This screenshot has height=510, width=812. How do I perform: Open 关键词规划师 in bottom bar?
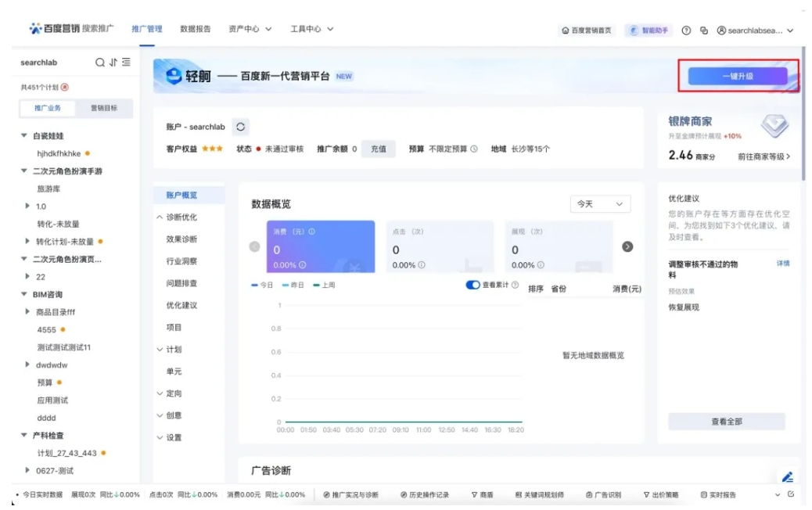coord(539,494)
